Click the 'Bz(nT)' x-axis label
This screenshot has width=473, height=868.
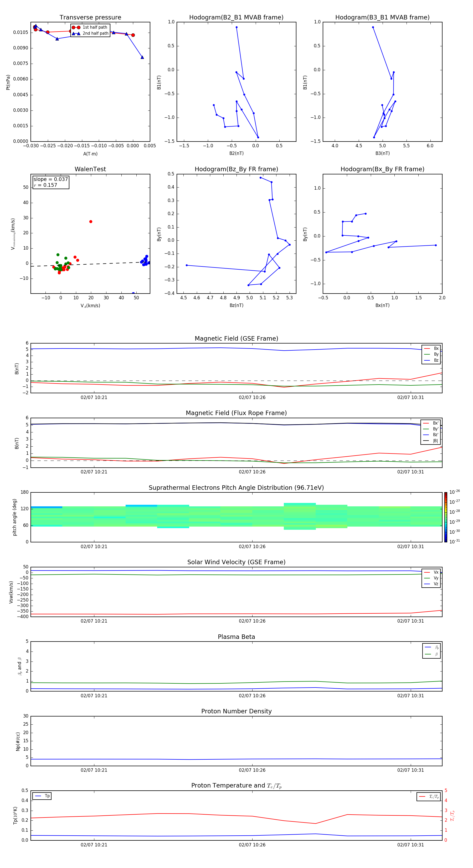click(236, 305)
